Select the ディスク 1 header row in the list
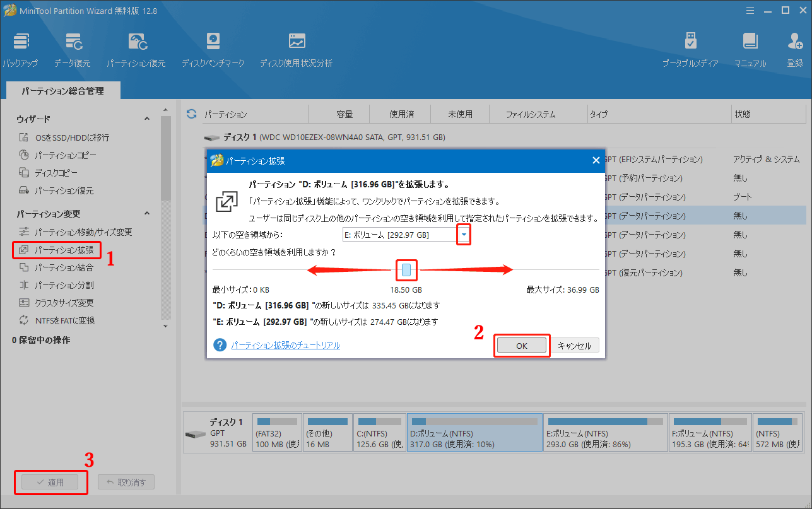812x509 pixels. [x=504, y=137]
